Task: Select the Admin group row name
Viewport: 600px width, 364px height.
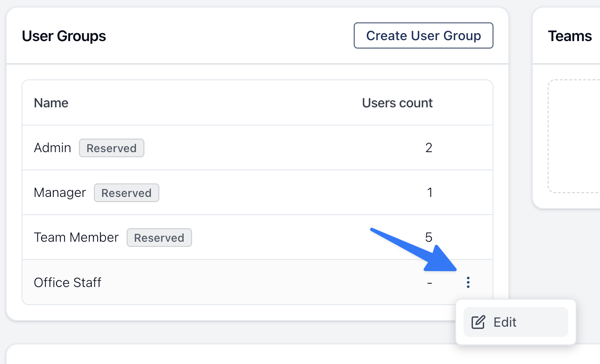Action: click(52, 148)
